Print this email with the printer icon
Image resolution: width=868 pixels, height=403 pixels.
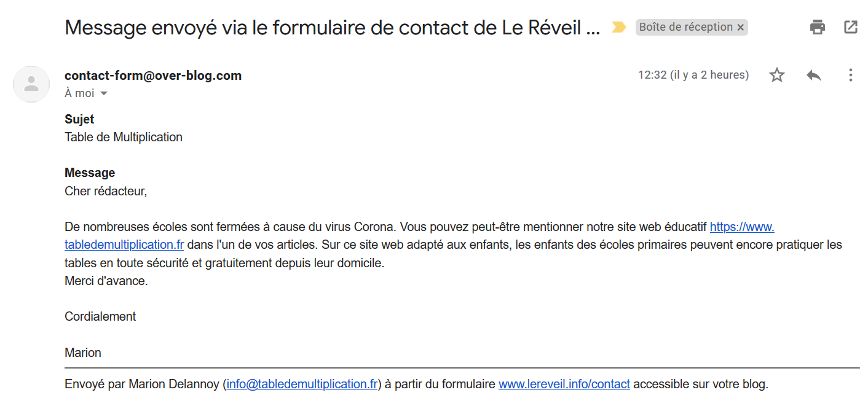818,27
